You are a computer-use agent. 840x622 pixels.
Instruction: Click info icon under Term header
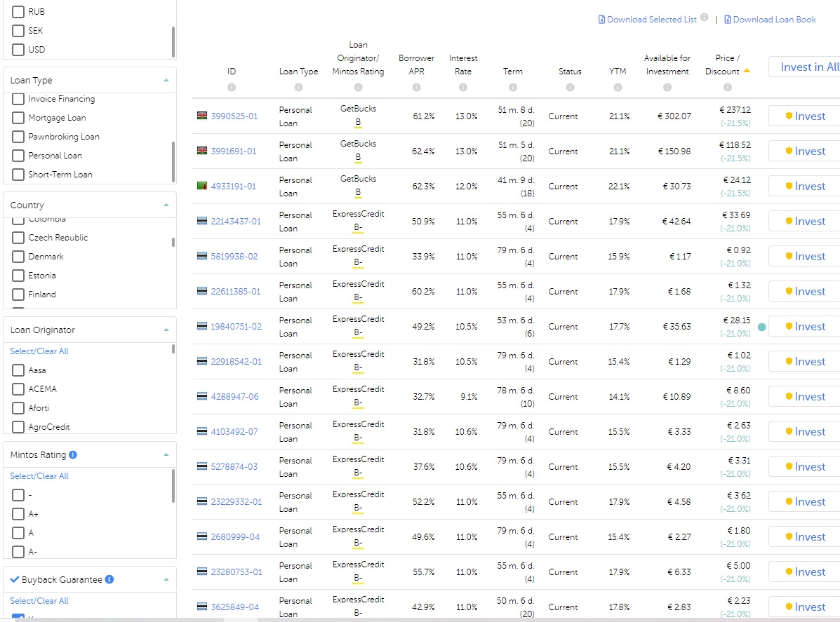coord(513,87)
